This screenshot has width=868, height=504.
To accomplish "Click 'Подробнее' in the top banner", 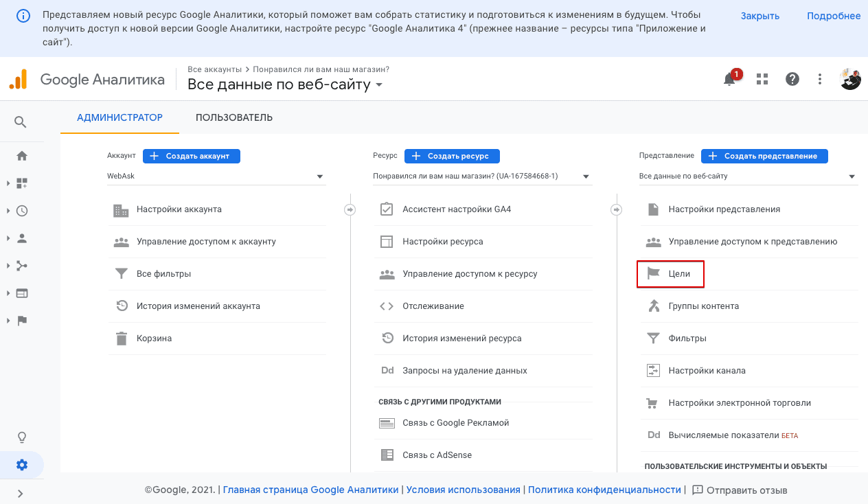I will coord(834,16).
